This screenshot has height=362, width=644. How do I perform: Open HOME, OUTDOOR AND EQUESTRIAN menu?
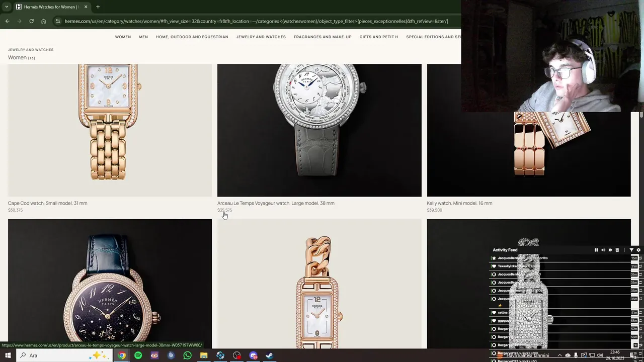(x=192, y=37)
